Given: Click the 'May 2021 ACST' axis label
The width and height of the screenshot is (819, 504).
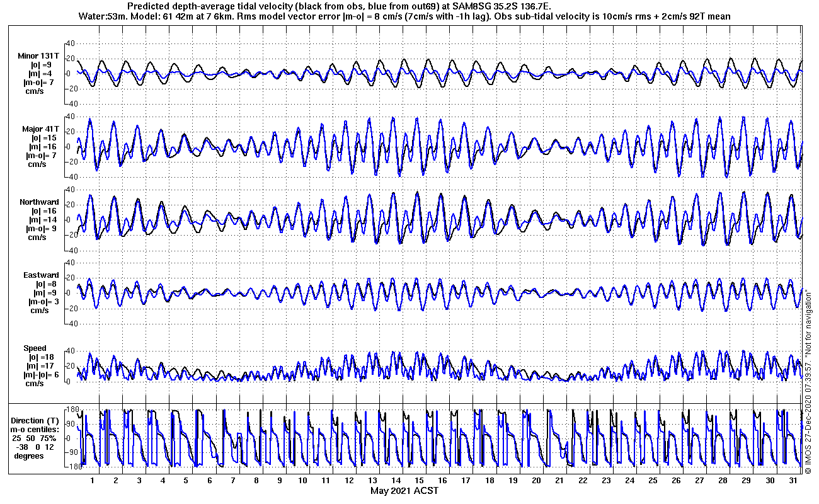Looking at the screenshot, I should point(404,491).
